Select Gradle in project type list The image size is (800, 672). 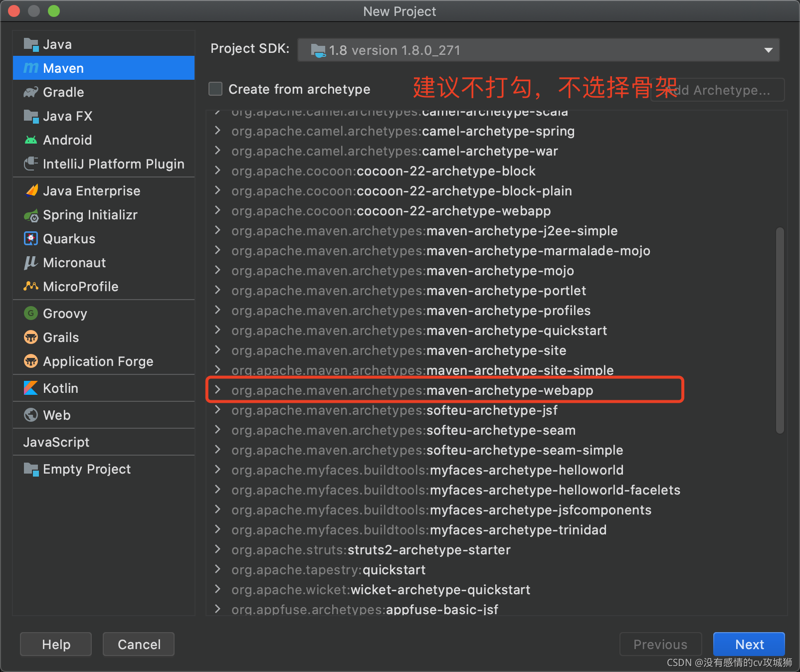tap(104, 92)
